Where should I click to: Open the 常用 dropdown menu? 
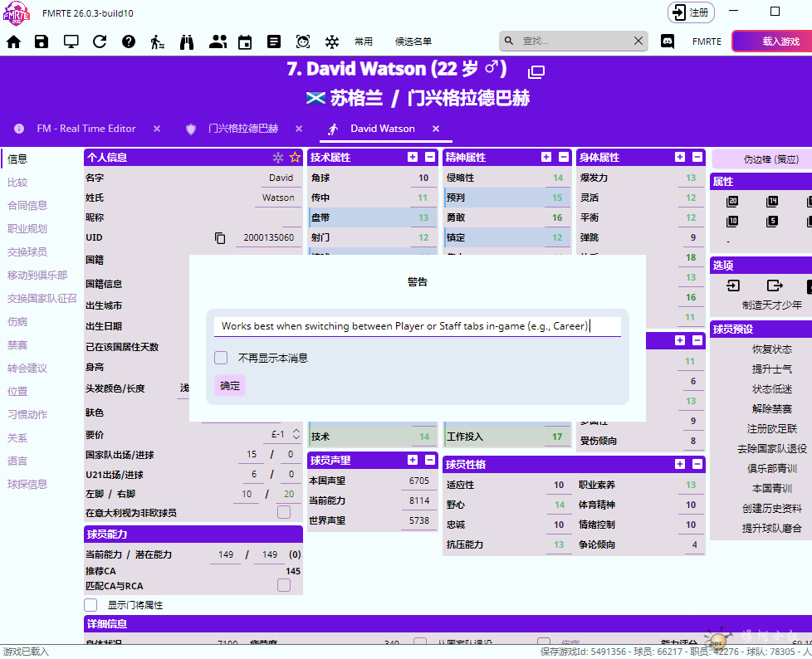[x=363, y=41]
